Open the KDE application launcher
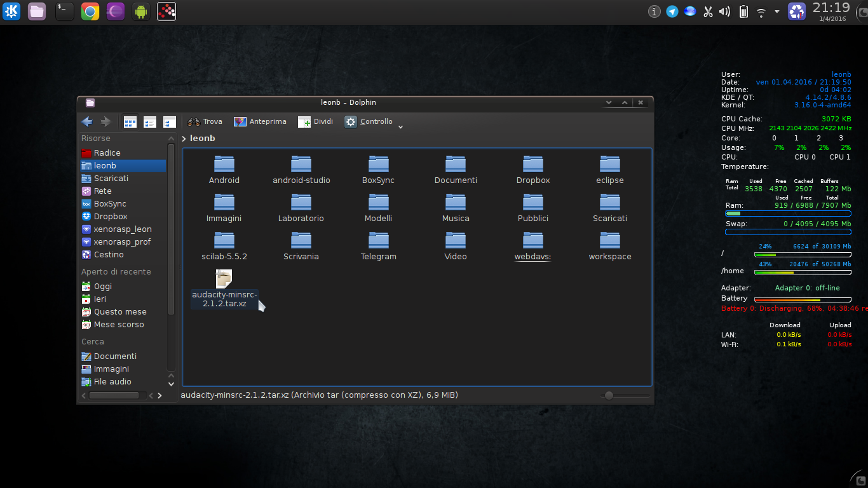The image size is (868, 488). (11, 11)
